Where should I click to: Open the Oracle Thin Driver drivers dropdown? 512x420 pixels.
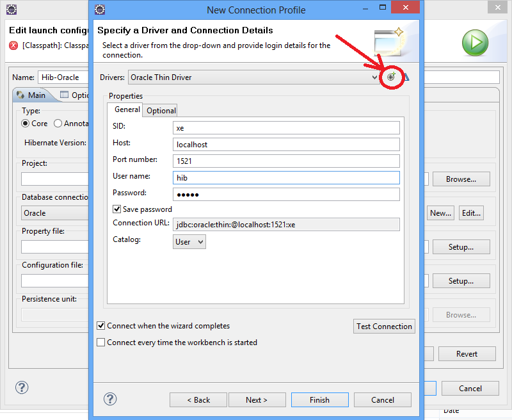[373, 77]
